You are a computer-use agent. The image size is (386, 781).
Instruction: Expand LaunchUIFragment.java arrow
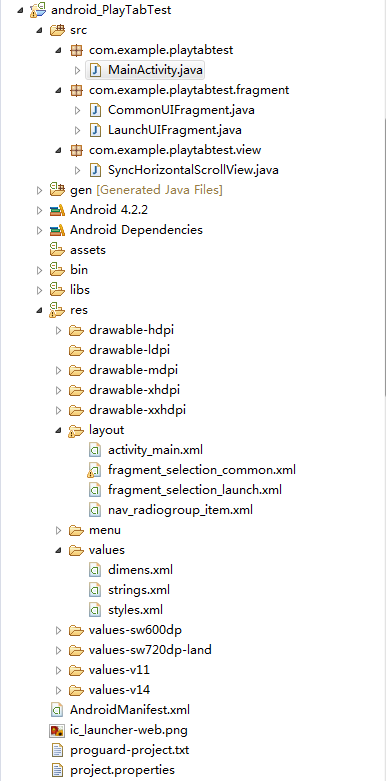point(77,130)
